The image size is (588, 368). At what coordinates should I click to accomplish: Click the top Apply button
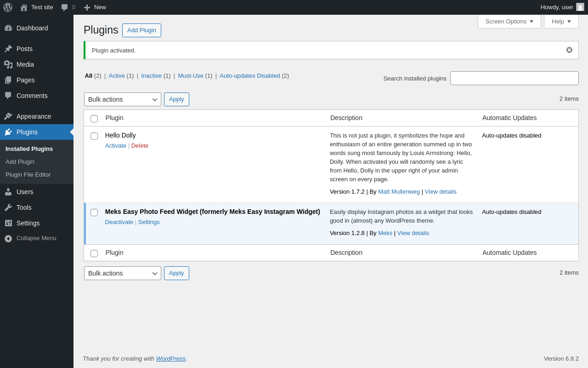tap(176, 99)
